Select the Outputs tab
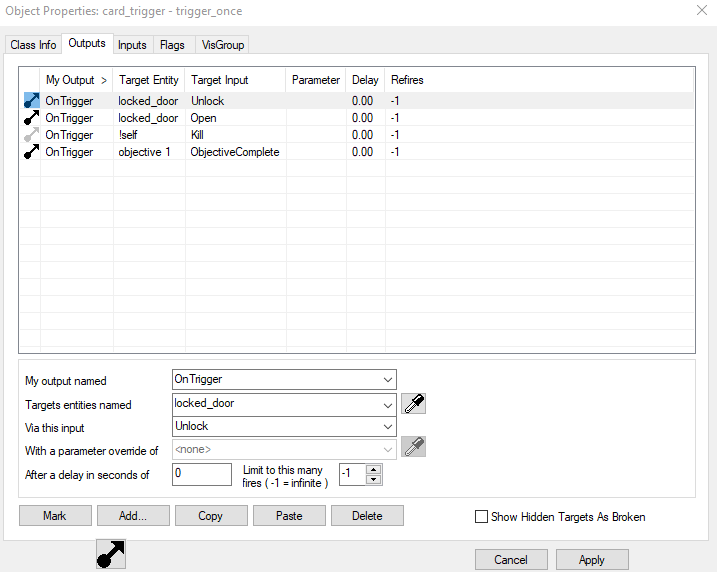Screen dimensions: 717x572 coord(87,43)
